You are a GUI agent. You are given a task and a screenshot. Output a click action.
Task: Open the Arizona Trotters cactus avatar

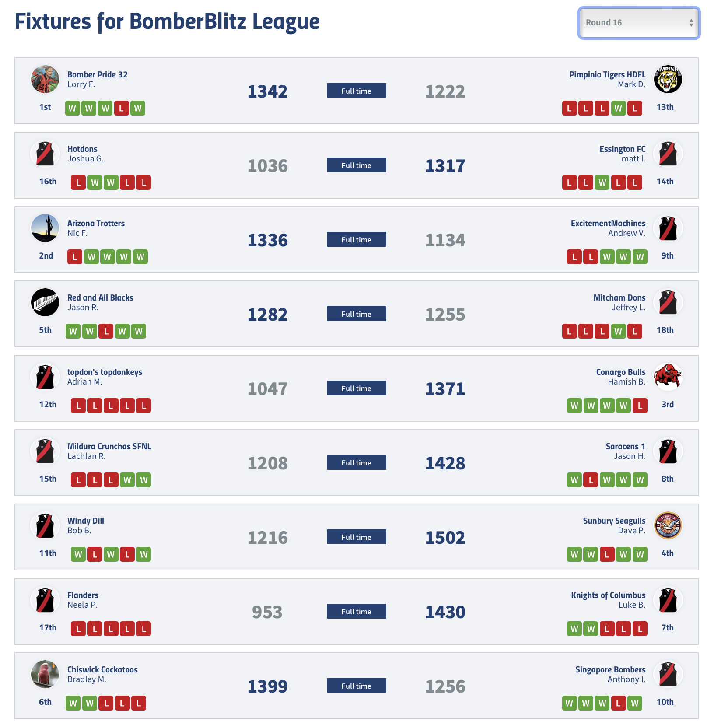tap(45, 228)
